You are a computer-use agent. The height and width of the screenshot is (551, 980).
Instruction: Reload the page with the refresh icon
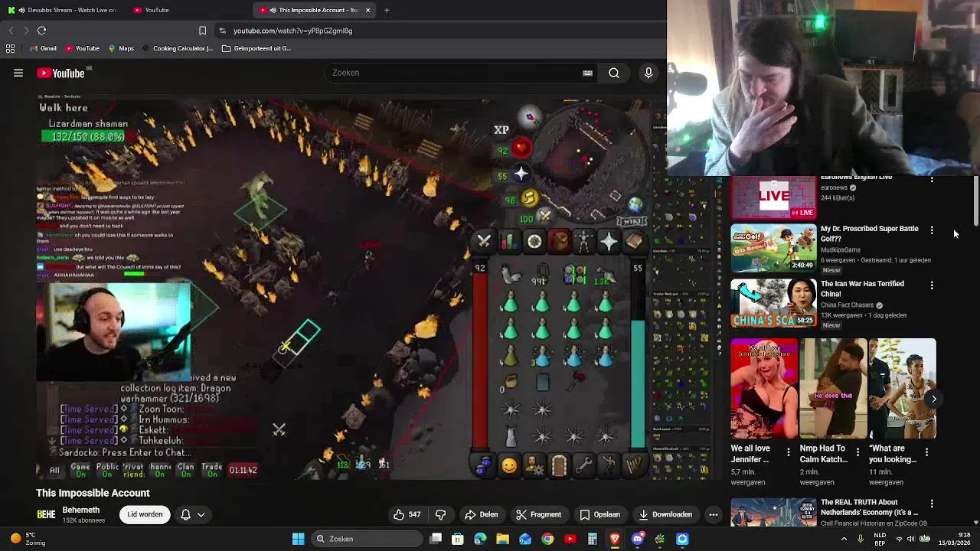41,31
